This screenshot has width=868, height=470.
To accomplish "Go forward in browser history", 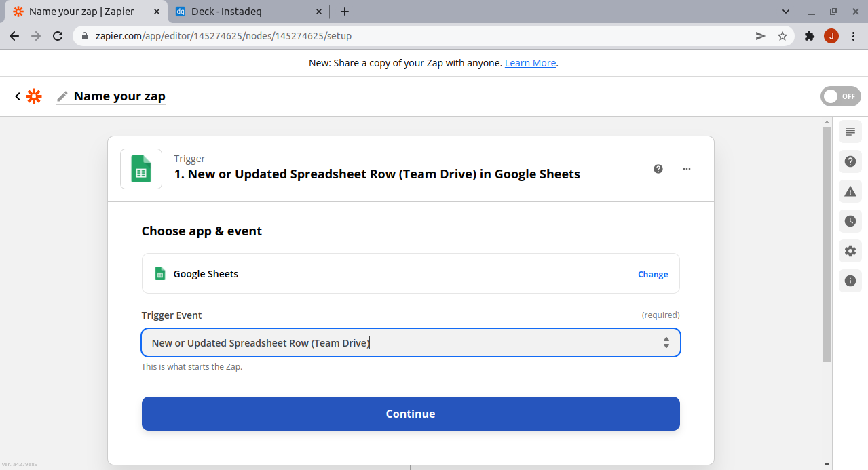I will point(36,36).
